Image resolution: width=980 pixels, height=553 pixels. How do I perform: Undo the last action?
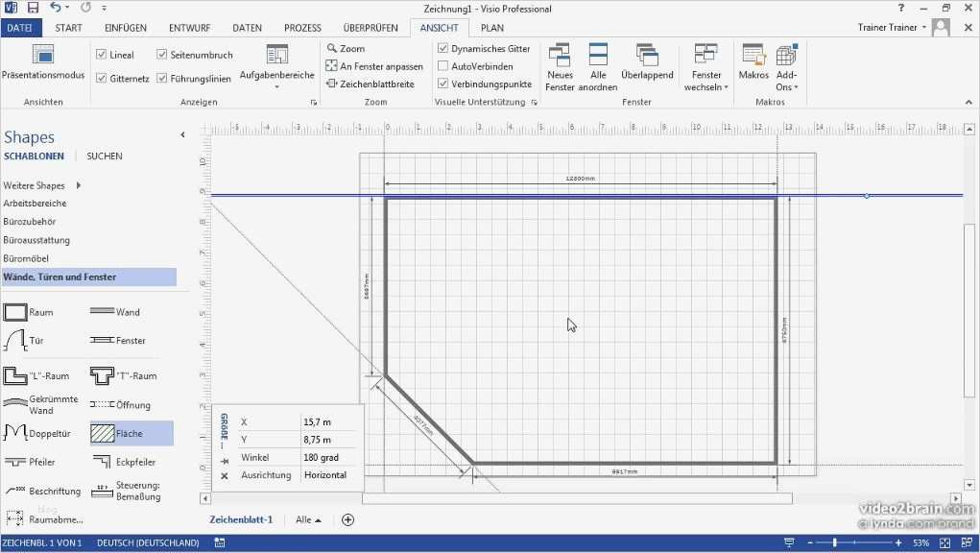(56, 8)
